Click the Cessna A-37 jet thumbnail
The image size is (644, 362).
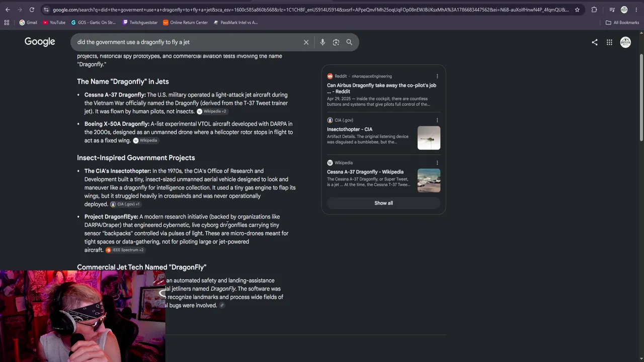coord(429,180)
